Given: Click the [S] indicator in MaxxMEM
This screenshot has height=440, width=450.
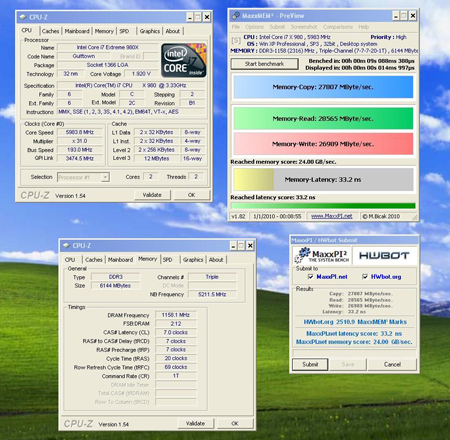Looking at the screenshot, I should click(236, 41).
